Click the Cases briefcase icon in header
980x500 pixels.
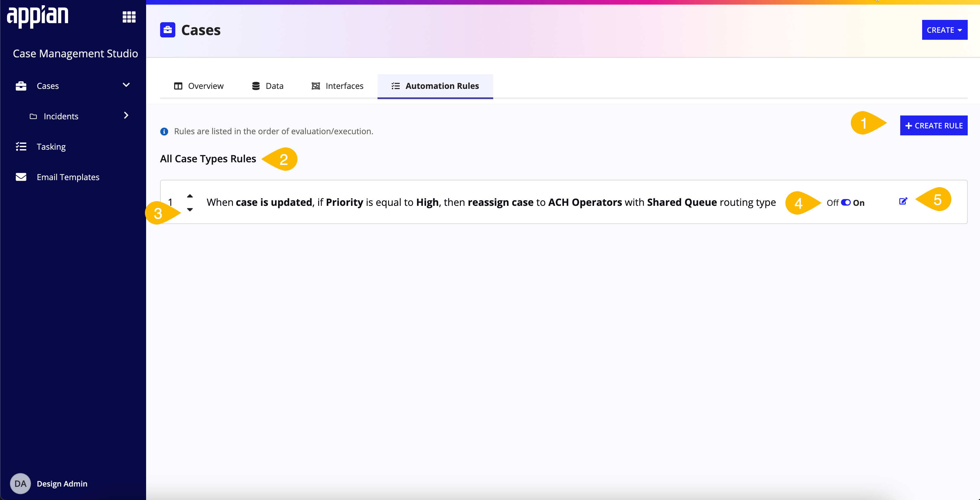click(167, 30)
